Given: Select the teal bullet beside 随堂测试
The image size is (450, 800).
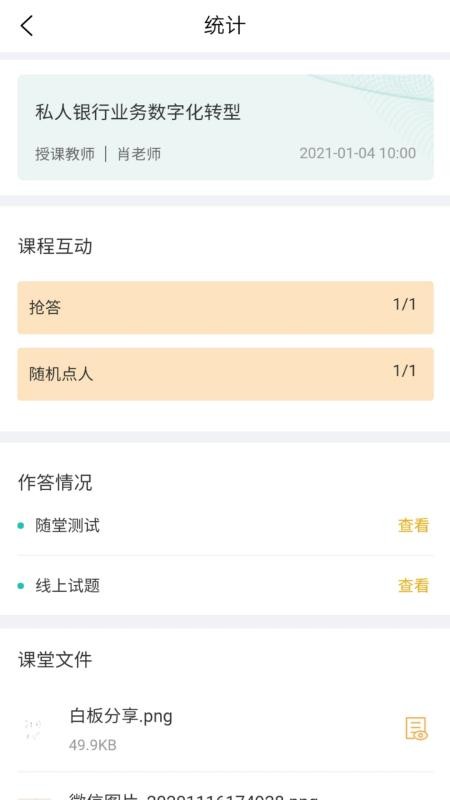Looking at the screenshot, I should click(x=20, y=526).
